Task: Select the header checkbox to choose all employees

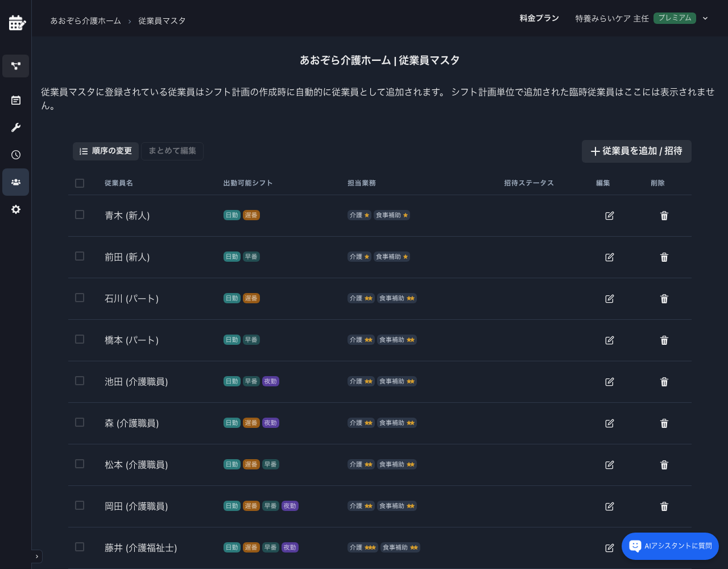Action: pyautogui.click(x=79, y=183)
